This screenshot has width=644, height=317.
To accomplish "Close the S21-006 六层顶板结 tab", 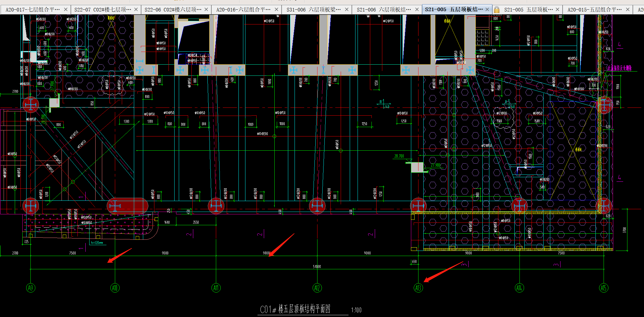I will pos(417,10).
